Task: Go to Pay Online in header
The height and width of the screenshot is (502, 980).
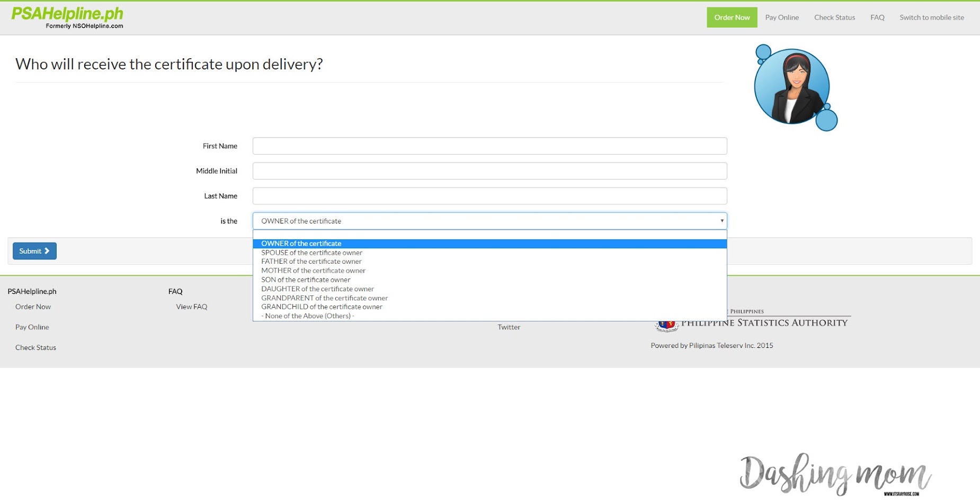Action: click(x=781, y=17)
